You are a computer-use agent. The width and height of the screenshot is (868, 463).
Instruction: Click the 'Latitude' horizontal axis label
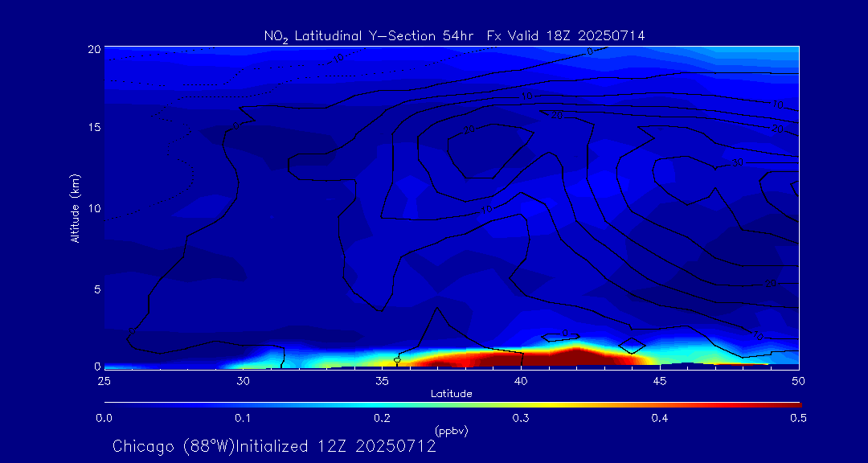pos(451,394)
